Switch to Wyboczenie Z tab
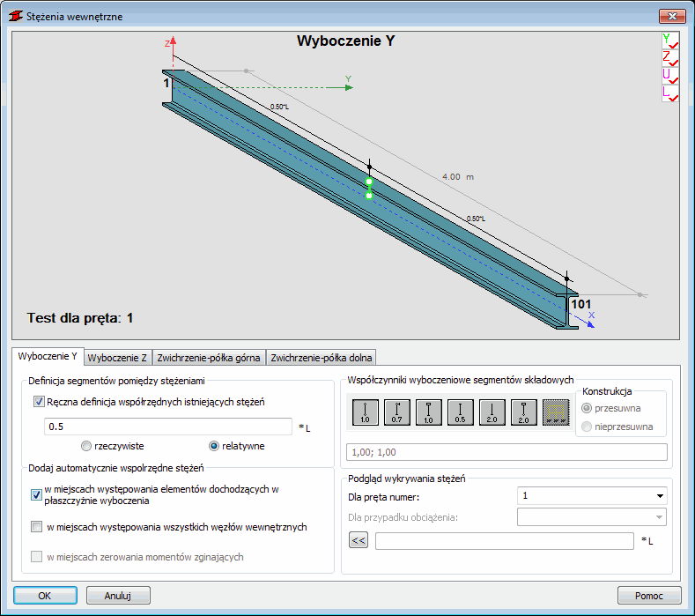The image size is (695, 616). [117, 358]
